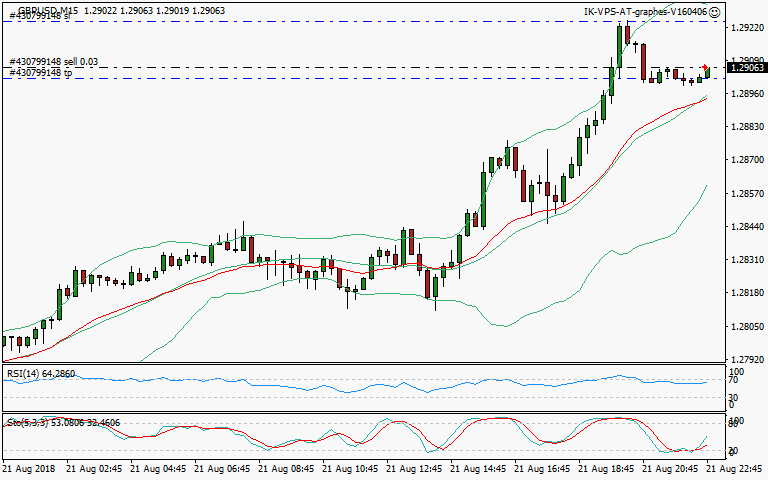This screenshot has height=480, width=768.
Task: Click the 1.27920 price scale value
Action: 747,360
